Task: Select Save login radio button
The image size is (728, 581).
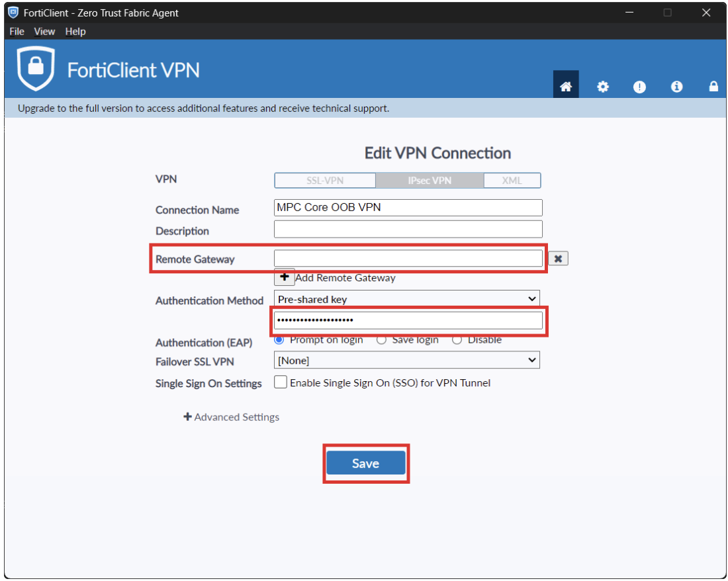Action: coord(381,340)
